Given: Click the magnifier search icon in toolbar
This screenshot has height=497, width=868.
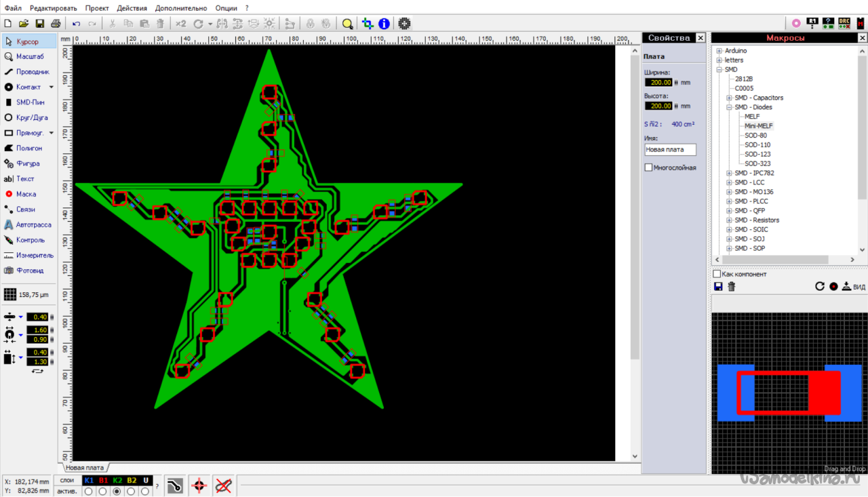Looking at the screenshot, I should click(x=347, y=24).
